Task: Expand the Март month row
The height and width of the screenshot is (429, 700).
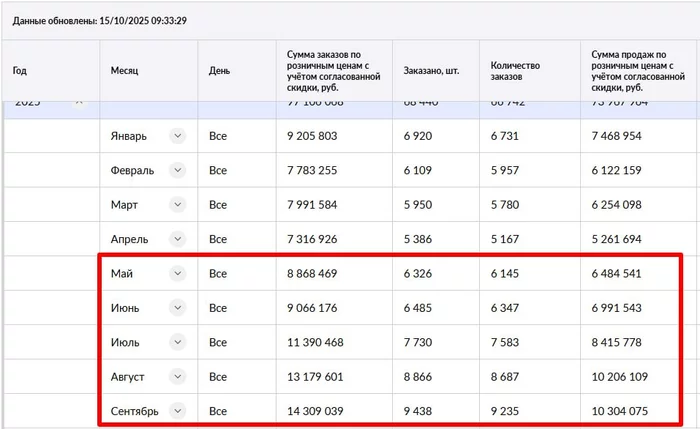Action: (x=177, y=205)
